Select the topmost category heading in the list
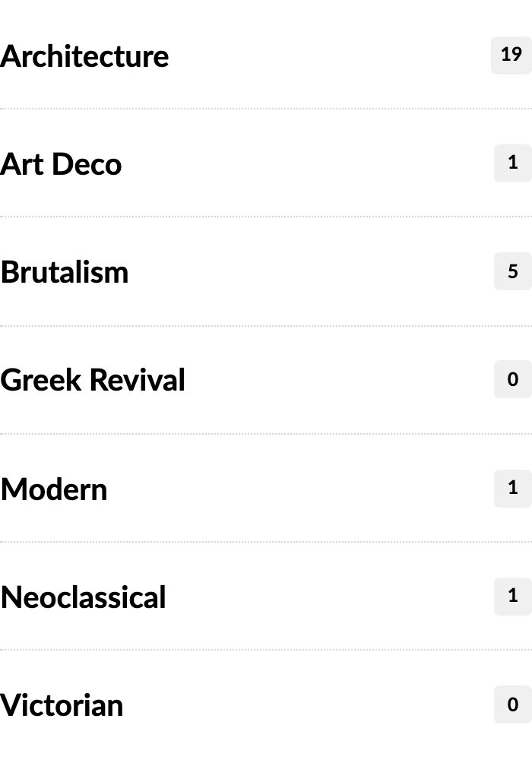 coord(84,56)
